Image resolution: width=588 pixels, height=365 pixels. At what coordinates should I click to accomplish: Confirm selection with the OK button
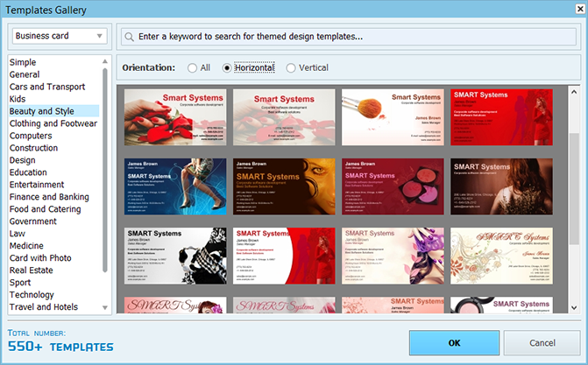454,342
